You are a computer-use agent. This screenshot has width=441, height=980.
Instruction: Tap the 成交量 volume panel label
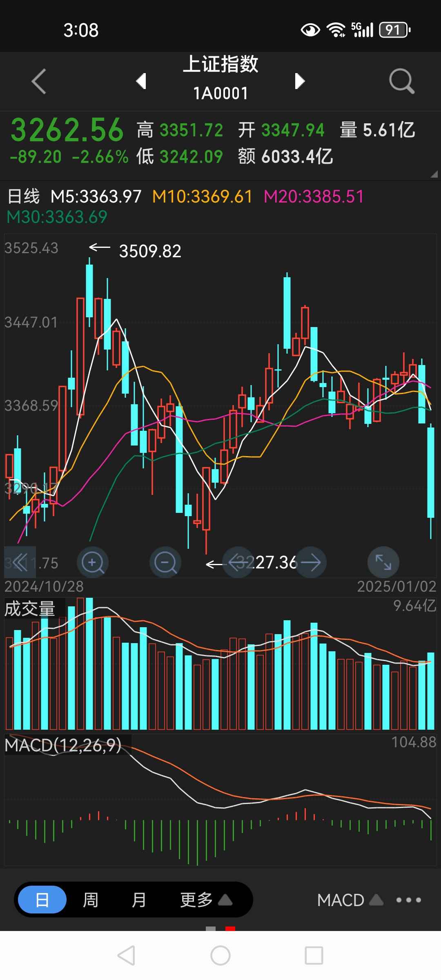[30, 609]
